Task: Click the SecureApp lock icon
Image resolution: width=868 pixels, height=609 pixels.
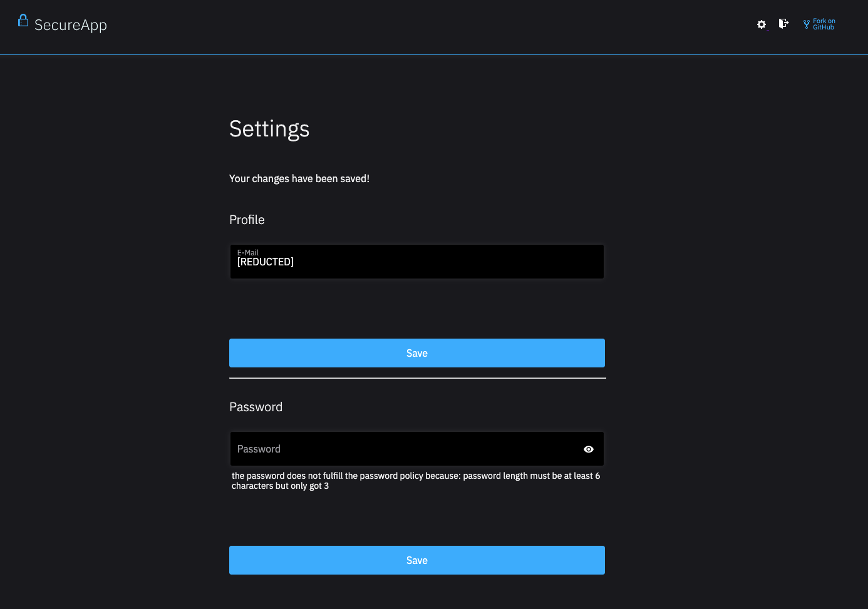Action: tap(23, 21)
